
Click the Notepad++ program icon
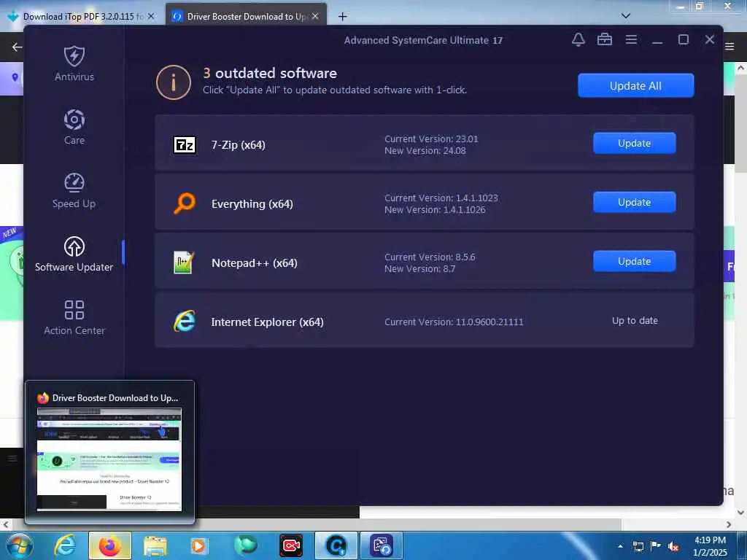click(184, 262)
